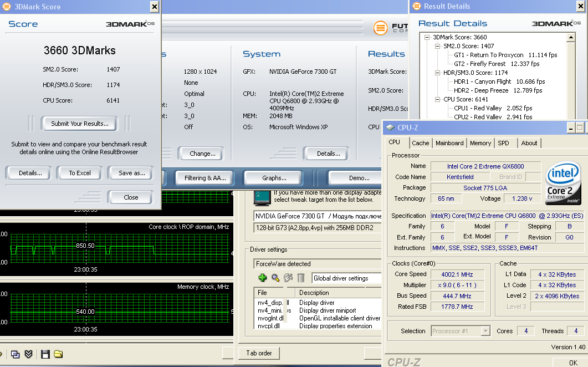Click the floppy disk save icon
The width and height of the screenshot is (588, 367).
pos(45,354)
